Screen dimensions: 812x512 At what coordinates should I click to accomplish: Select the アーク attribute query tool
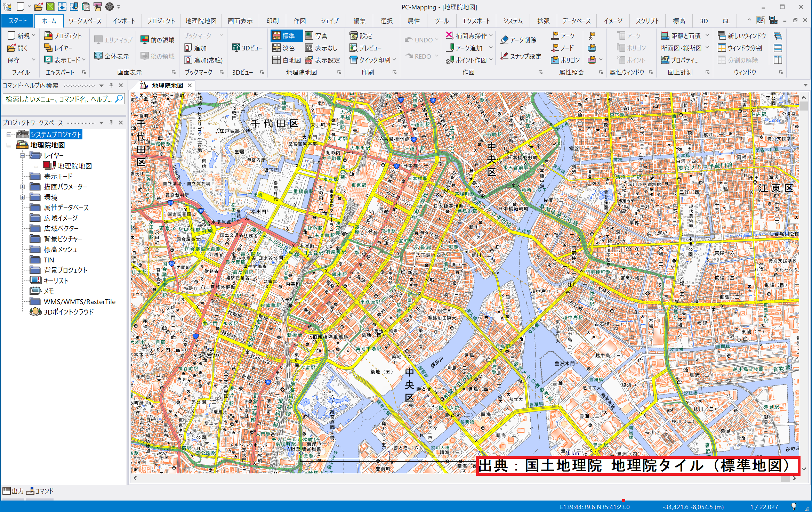click(563, 35)
